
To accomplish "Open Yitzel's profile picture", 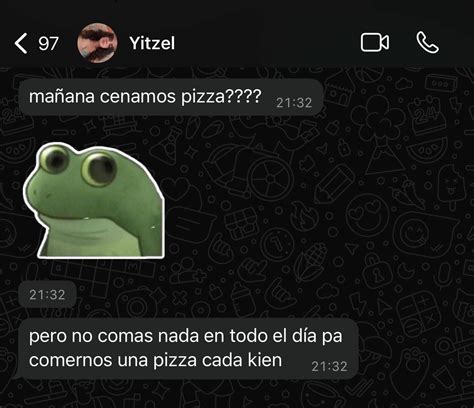I will pos(97,43).
